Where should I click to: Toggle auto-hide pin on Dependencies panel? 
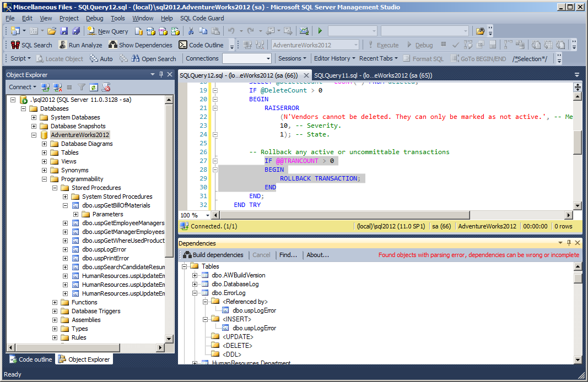point(568,243)
